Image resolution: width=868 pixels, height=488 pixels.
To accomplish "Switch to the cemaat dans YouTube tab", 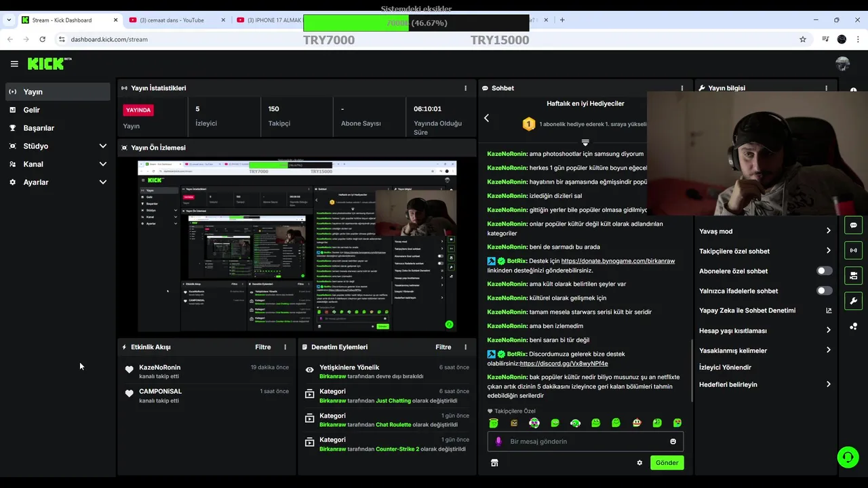I will click(x=177, y=20).
